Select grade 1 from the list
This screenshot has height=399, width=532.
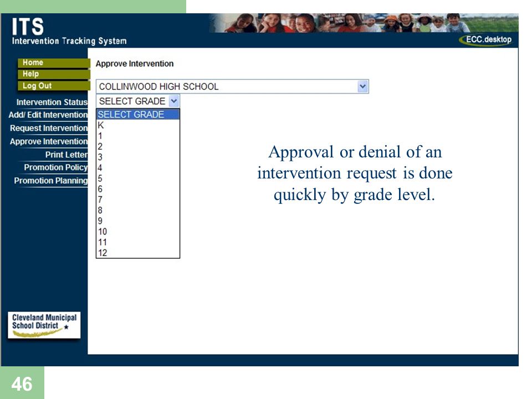pyautogui.click(x=138, y=136)
